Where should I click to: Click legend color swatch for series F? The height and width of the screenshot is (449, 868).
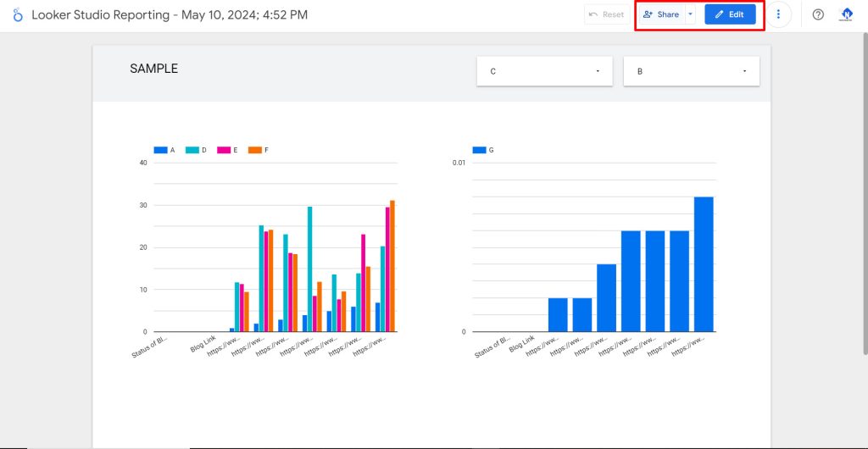(254, 150)
